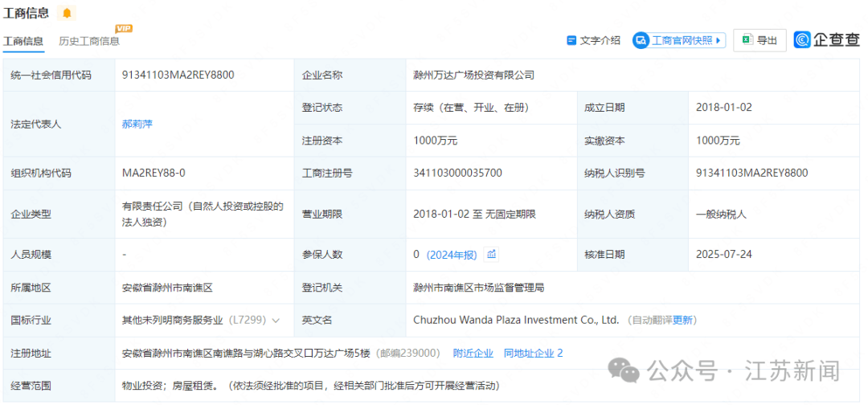Viewport: 868px width, 405px height.
Task: Open legal representative 郝莉萍 link
Action: [137, 124]
